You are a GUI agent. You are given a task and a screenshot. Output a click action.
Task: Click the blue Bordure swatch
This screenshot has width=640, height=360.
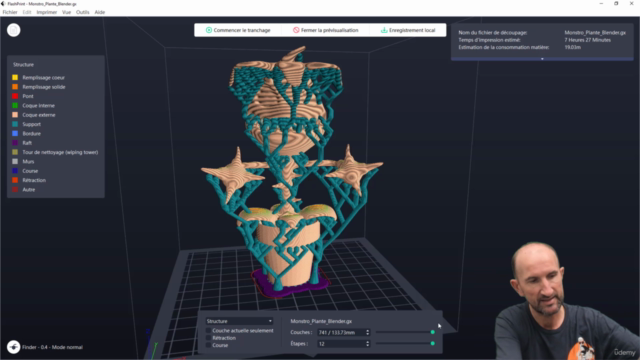tap(15, 133)
